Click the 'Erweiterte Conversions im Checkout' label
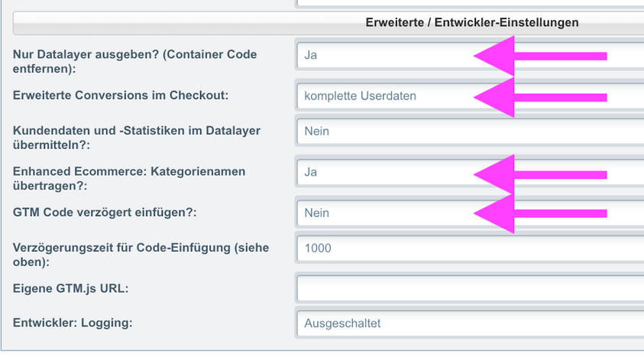 [x=121, y=96]
